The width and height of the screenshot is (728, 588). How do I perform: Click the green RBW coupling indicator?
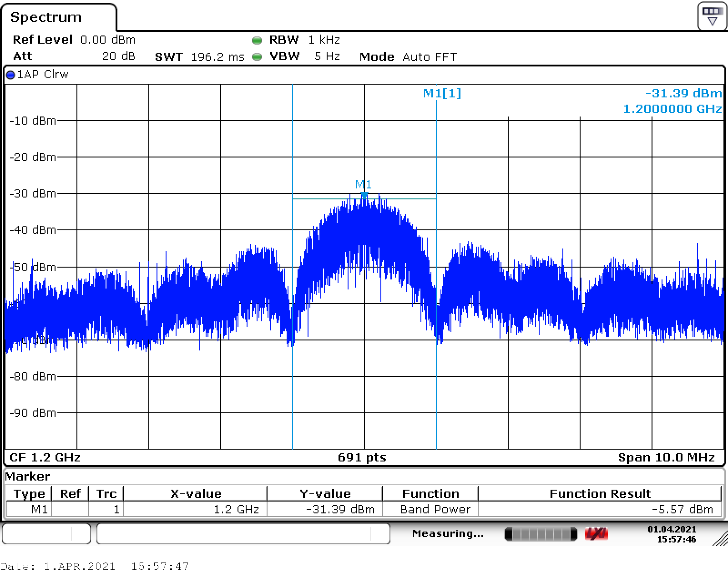(257, 41)
